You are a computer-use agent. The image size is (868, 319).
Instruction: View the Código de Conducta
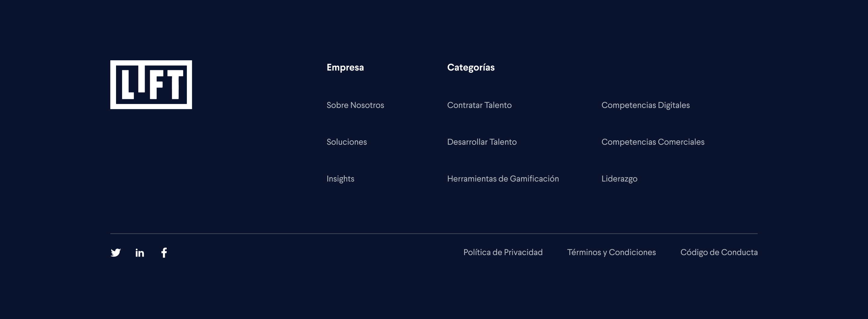point(719,252)
